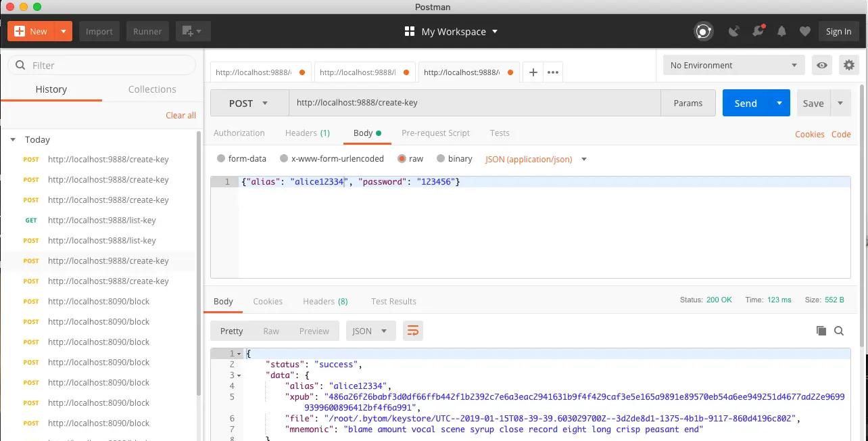The image size is (868, 441).
Task: Switch response view to Pretty
Action: (x=231, y=331)
